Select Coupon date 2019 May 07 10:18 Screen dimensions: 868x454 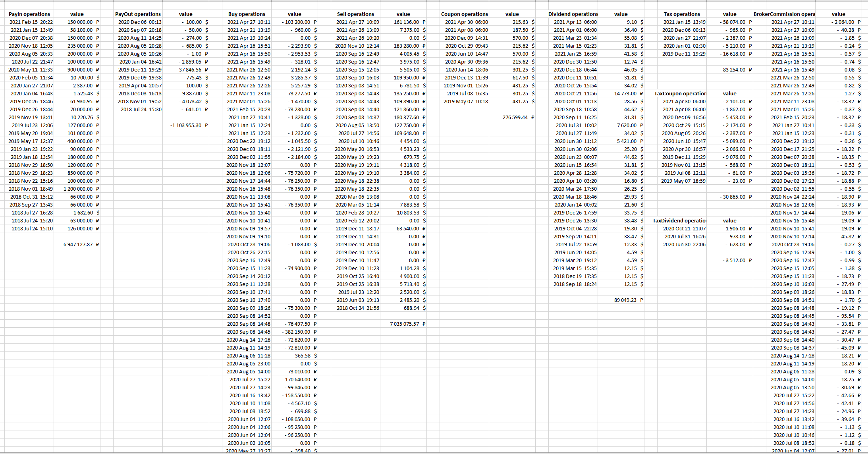464,101
